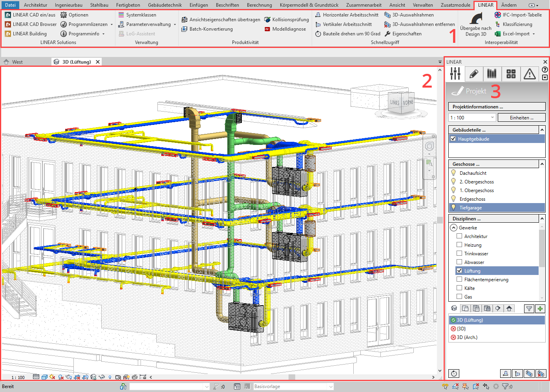Click the horizontal work section panel button

506,374
